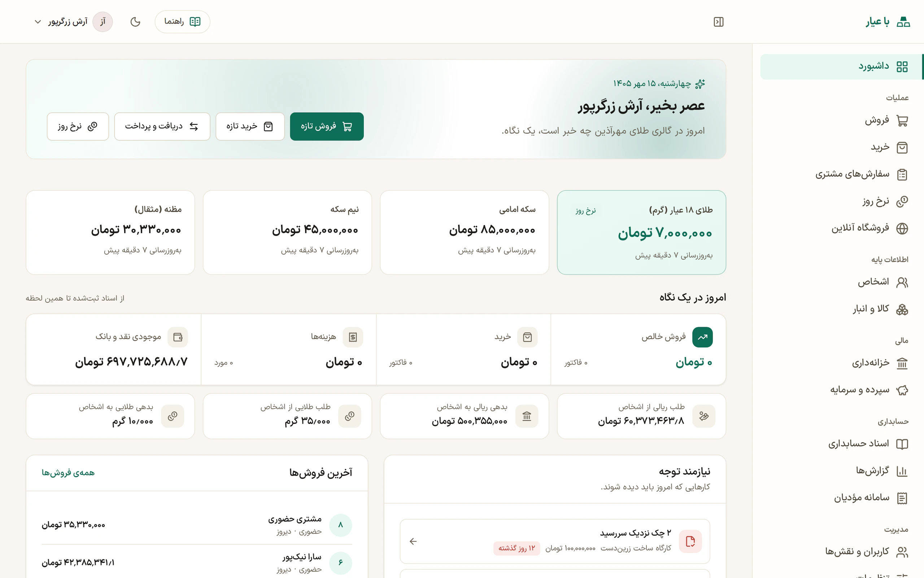The width and height of the screenshot is (924, 578).
Task: Open طلب ریالی از اشخاص card
Action: click(641, 416)
